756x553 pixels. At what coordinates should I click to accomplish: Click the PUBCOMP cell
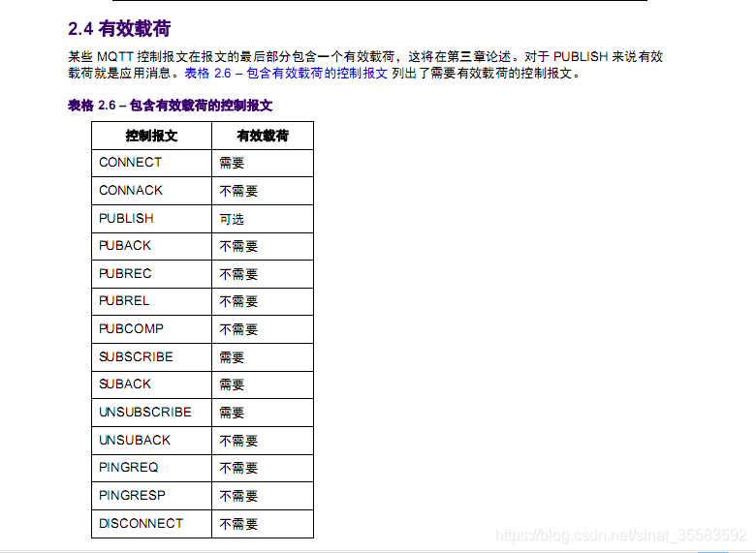(x=151, y=329)
